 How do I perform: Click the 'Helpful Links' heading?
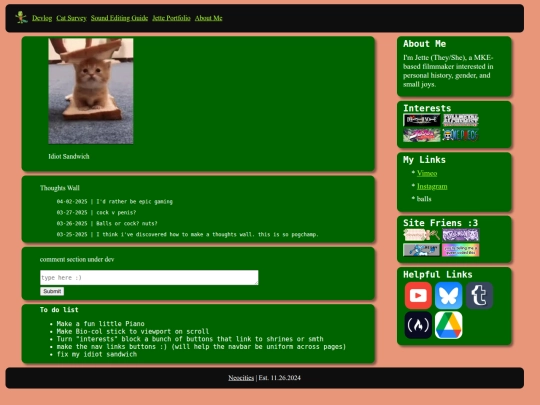pos(438,274)
